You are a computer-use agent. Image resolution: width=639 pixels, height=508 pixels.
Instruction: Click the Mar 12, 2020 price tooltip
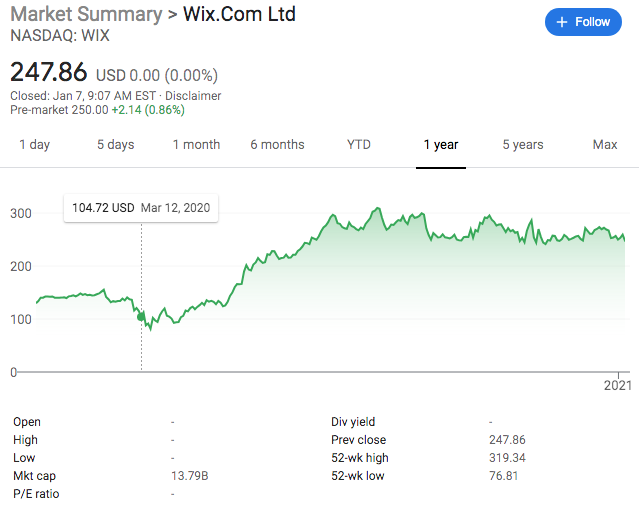click(x=141, y=208)
